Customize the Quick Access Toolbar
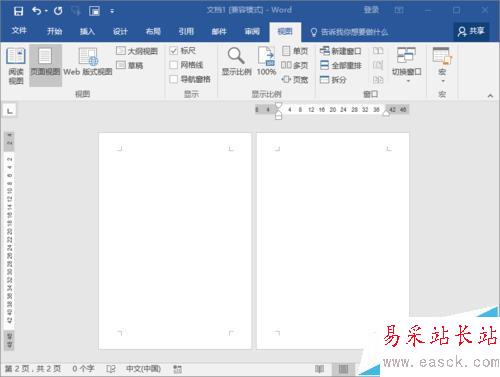The image size is (500, 377). coord(112,11)
